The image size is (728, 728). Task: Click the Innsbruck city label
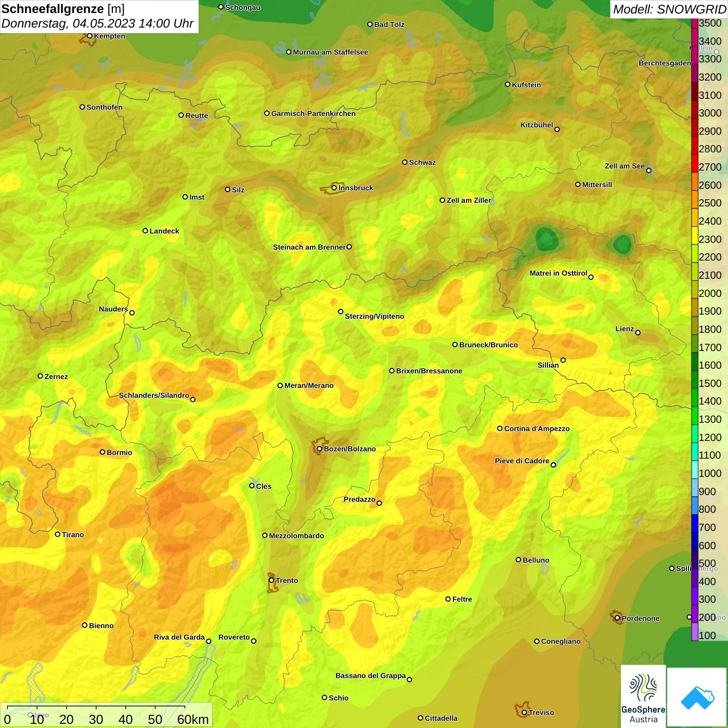point(356,188)
